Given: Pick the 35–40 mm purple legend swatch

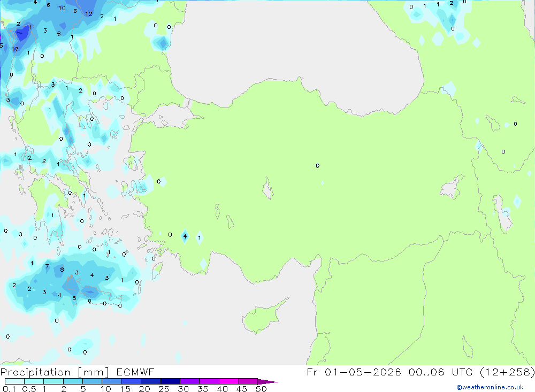Looking at the screenshot, I should [x=209, y=381].
